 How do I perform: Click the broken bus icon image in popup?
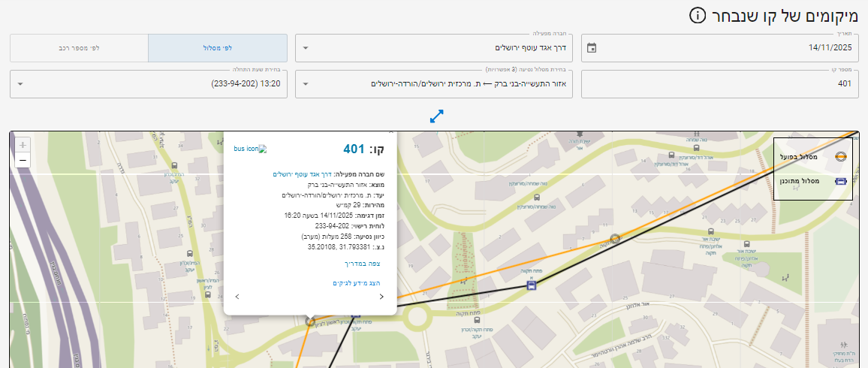(x=250, y=149)
